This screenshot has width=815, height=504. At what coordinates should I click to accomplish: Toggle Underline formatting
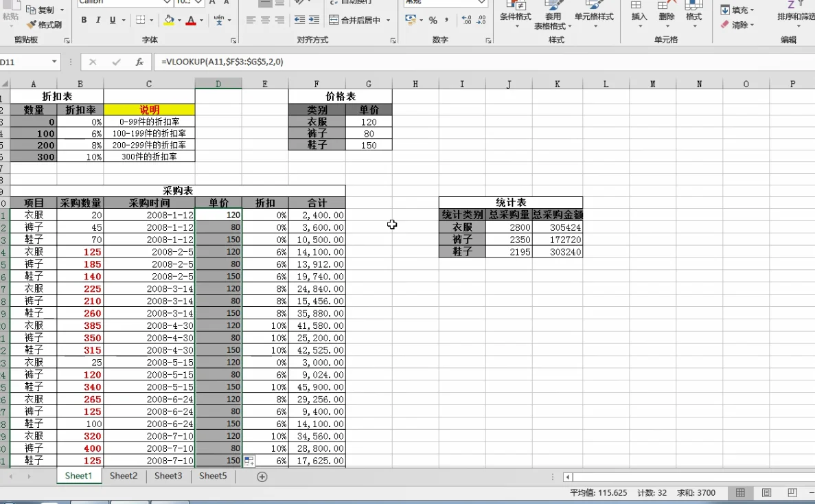point(113,20)
